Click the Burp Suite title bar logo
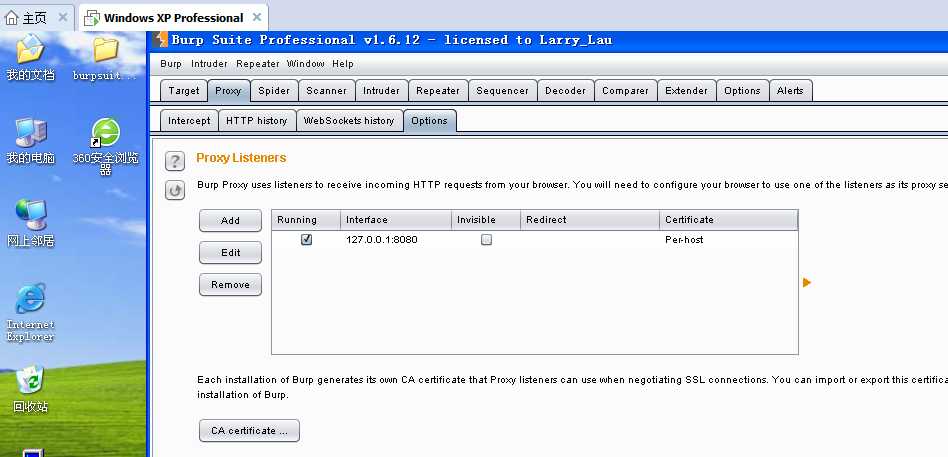This screenshot has height=457, width=948. [160, 39]
